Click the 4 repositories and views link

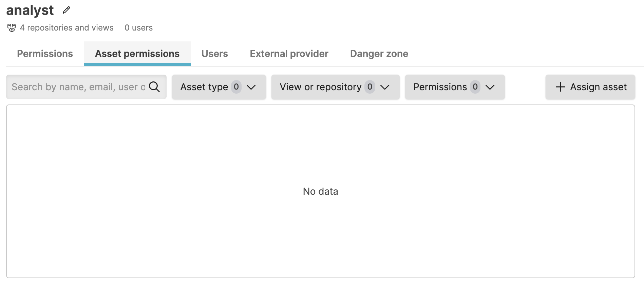(x=67, y=27)
